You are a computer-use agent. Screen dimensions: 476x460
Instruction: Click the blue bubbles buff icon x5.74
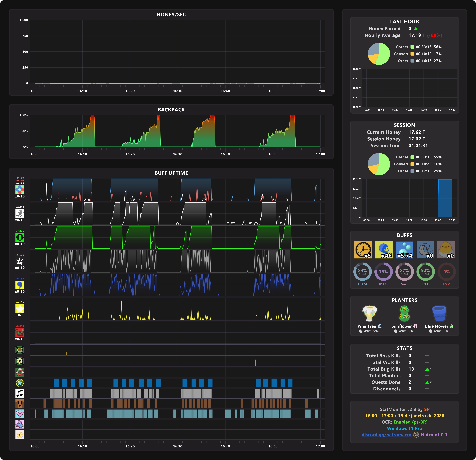point(404,250)
